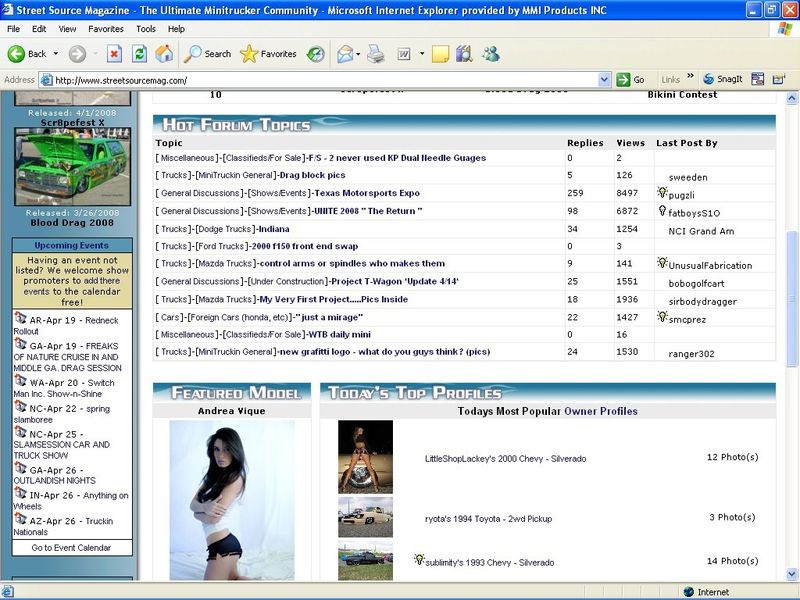Click the Internet zone globe in status bar
Image resolution: width=800 pixels, height=600 pixels.
click(x=688, y=592)
